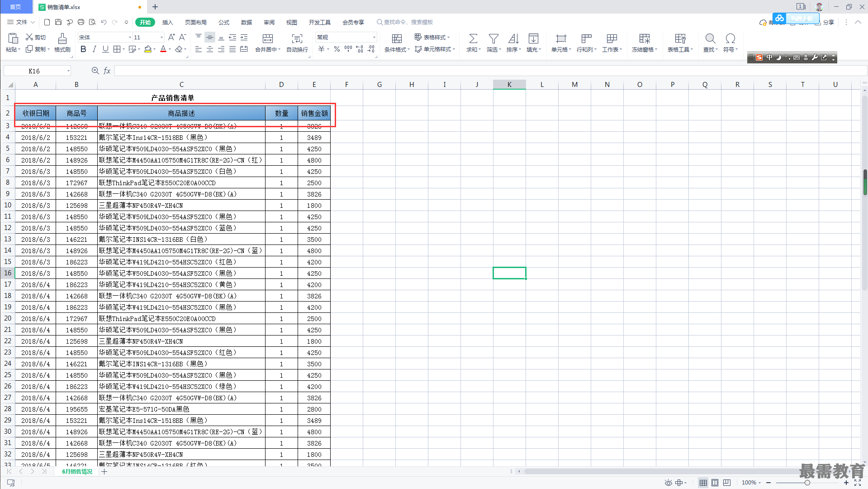Add a new sheet with plus button

pos(104,472)
